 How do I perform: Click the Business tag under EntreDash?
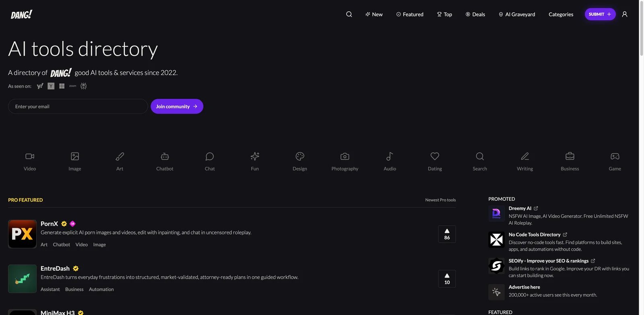[x=74, y=289]
